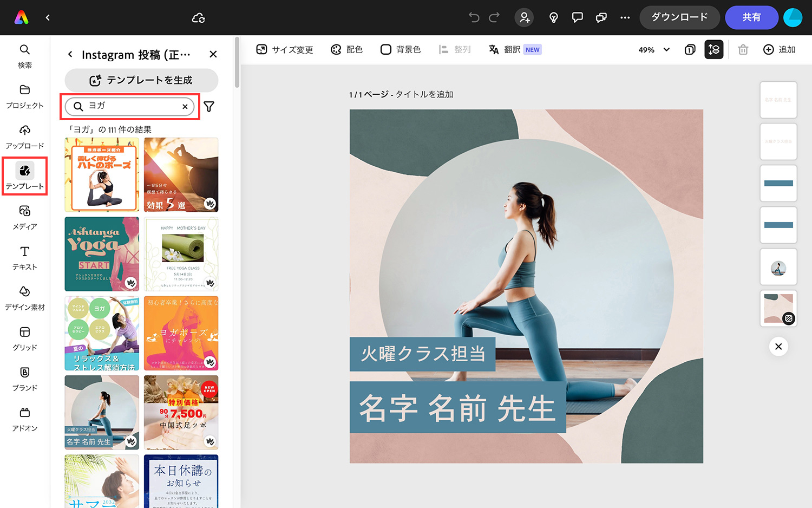Select the ハトのポーズ yoga template
The height and width of the screenshot is (508, 812).
click(x=102, y=174)
